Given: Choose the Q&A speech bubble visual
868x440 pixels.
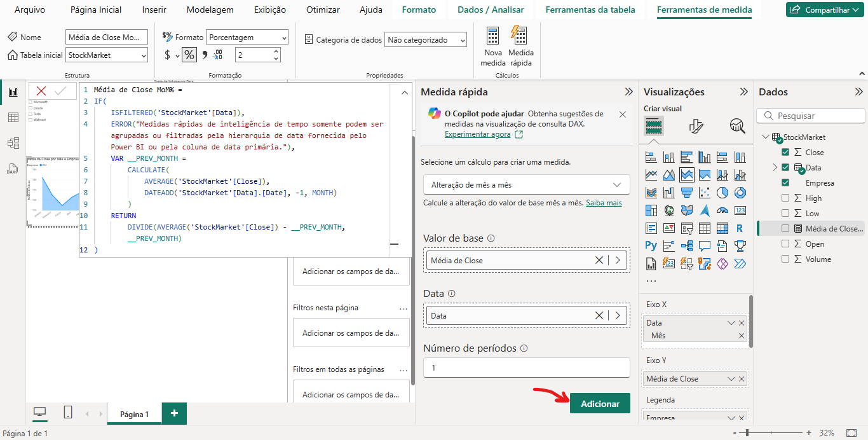Looking at the screenshot, I should (x=704, y=245).
